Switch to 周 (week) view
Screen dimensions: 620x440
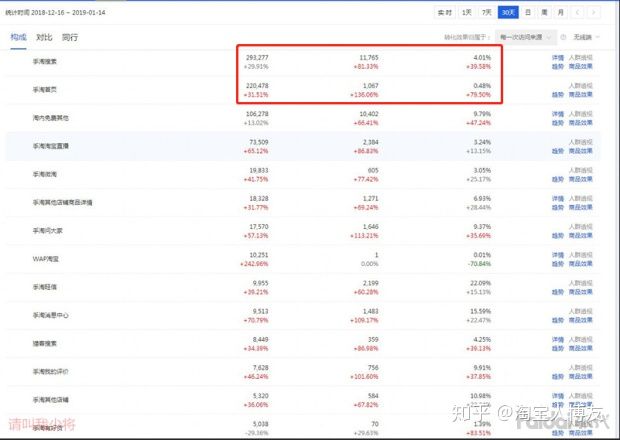tap(544, 12)
